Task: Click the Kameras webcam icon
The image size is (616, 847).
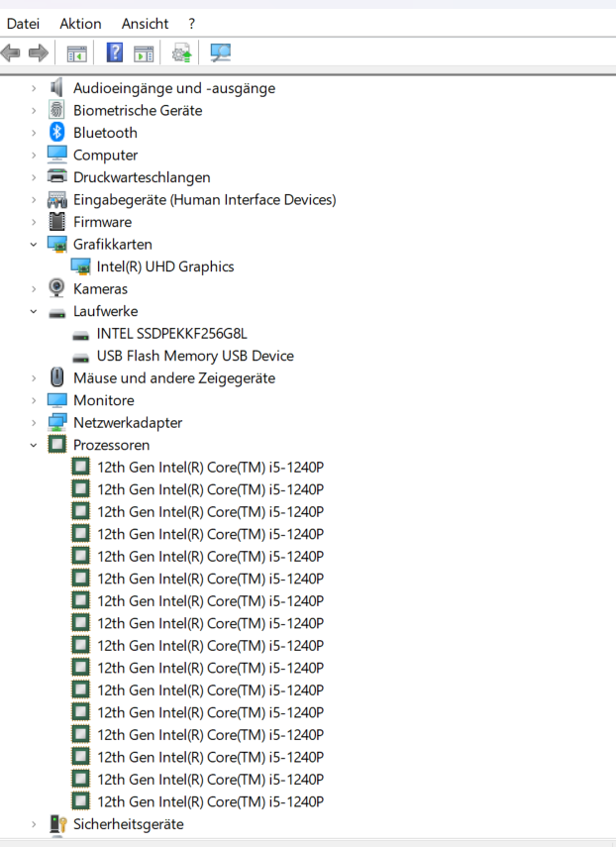Action: coord(56,288)
